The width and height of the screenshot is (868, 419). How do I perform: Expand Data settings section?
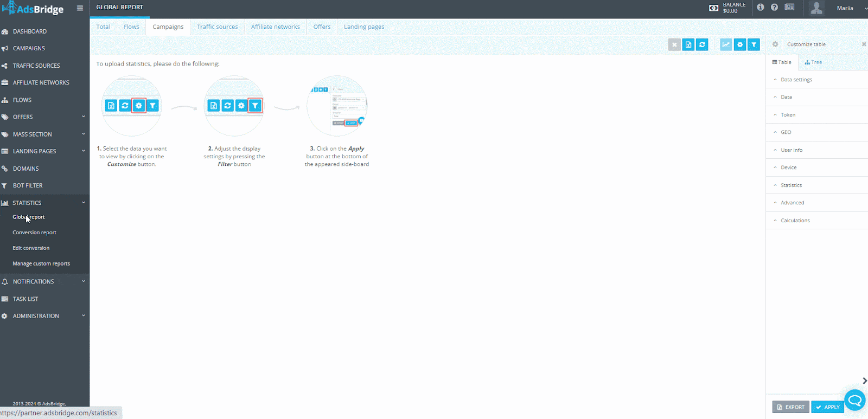click(x=817, y=80)
